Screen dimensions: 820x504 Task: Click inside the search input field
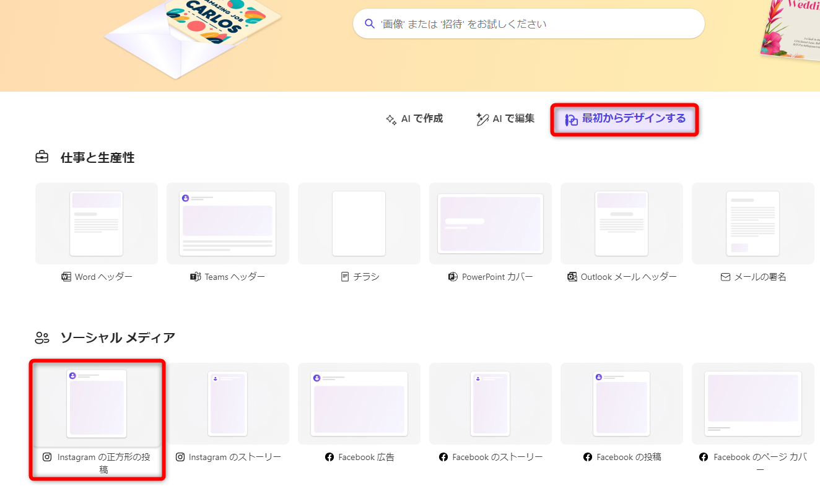coord(530,23)
